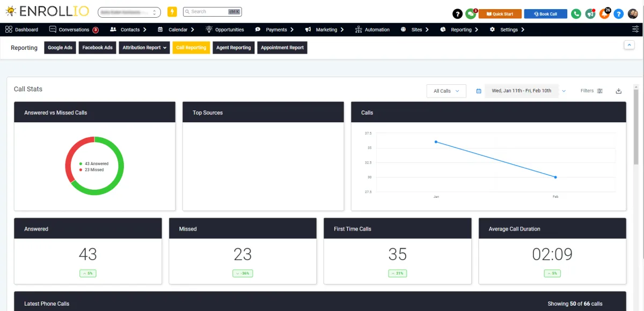Click the Feb data point on Calls chart

555,177
